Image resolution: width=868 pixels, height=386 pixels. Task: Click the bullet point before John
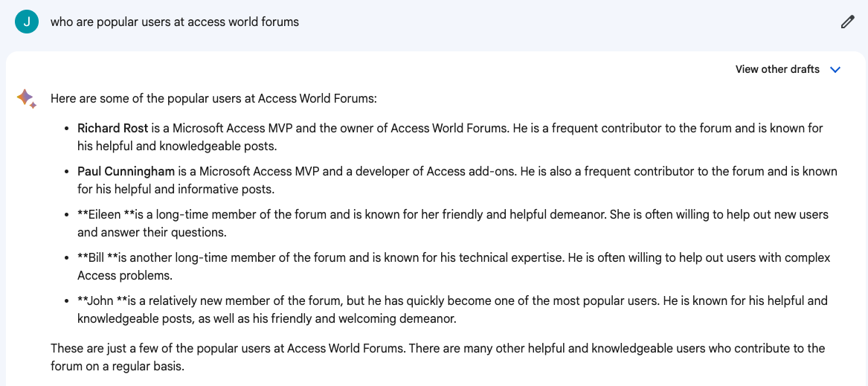(x=67, y=301)
